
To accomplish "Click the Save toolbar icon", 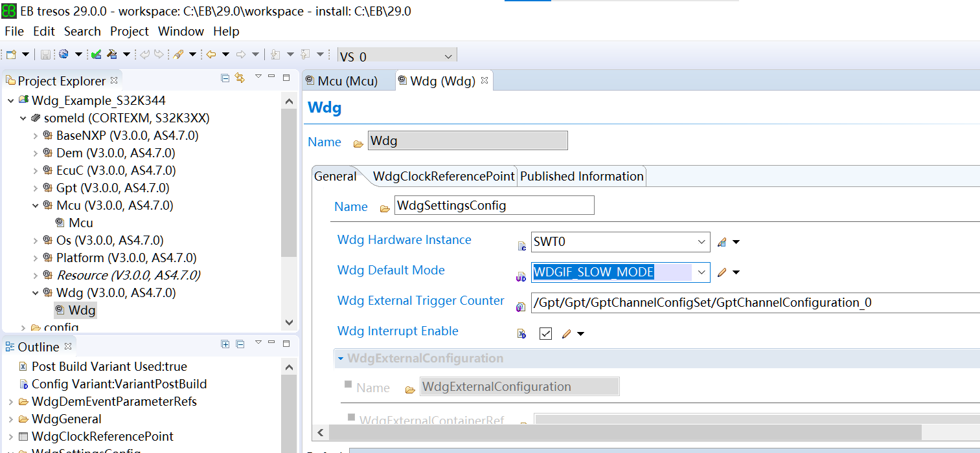I will click(x=46, y=54).
